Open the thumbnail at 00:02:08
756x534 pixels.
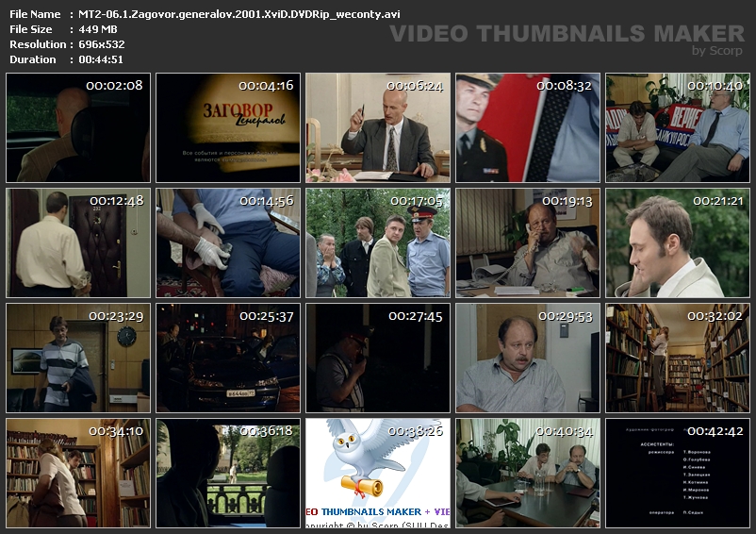78,127
